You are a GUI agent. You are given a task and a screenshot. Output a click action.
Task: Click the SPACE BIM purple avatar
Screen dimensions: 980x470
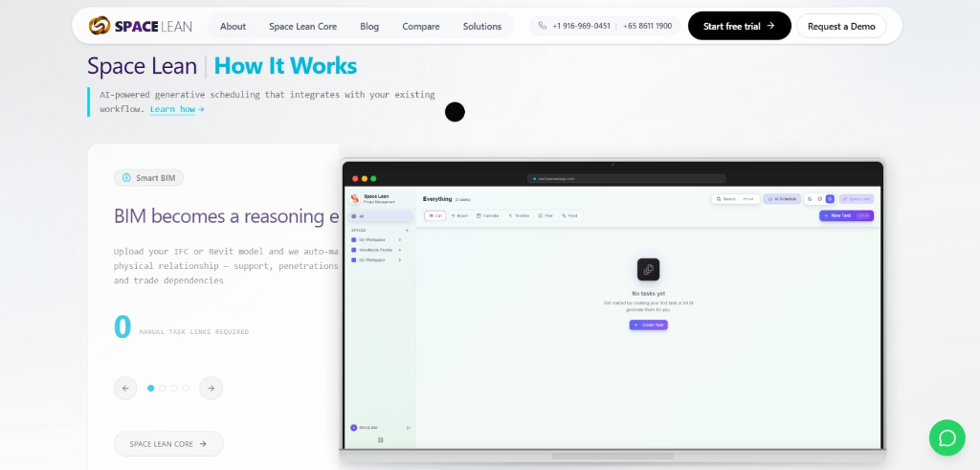click(354, 428)
